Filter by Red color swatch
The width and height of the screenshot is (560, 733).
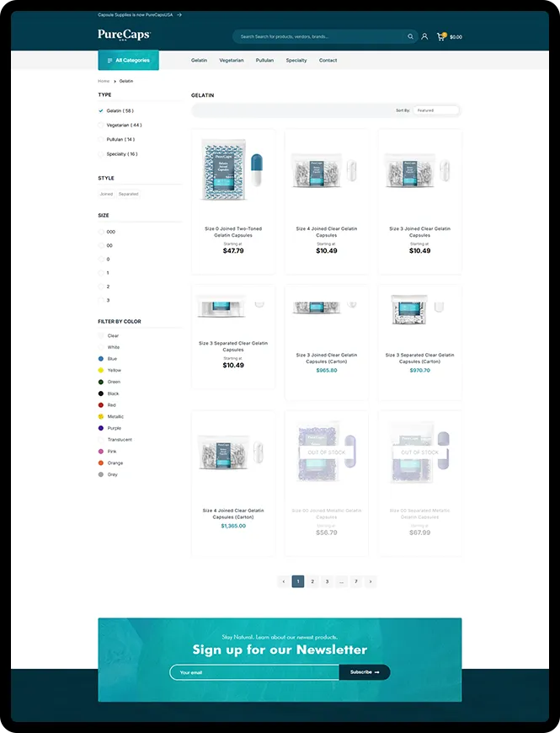coord(101,405)
